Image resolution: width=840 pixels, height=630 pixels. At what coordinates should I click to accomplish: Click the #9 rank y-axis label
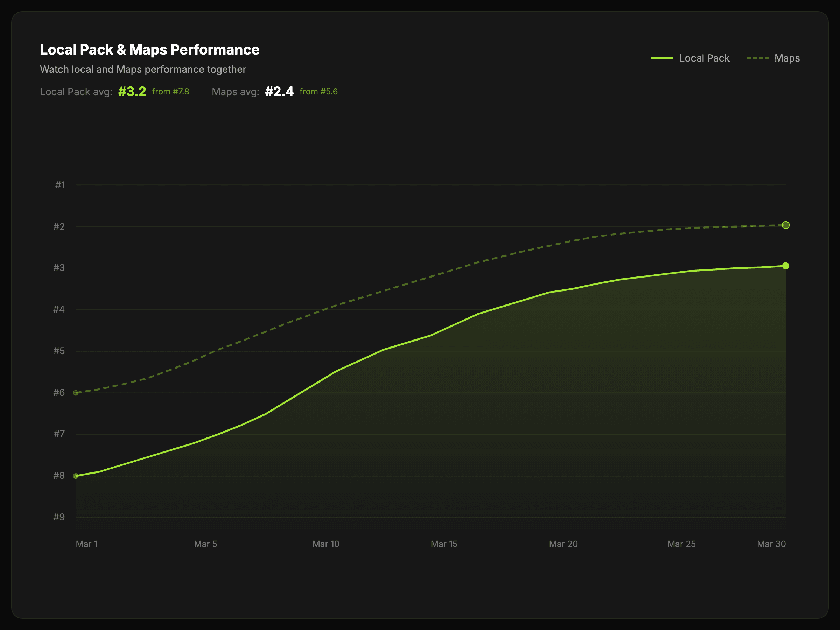59,517
